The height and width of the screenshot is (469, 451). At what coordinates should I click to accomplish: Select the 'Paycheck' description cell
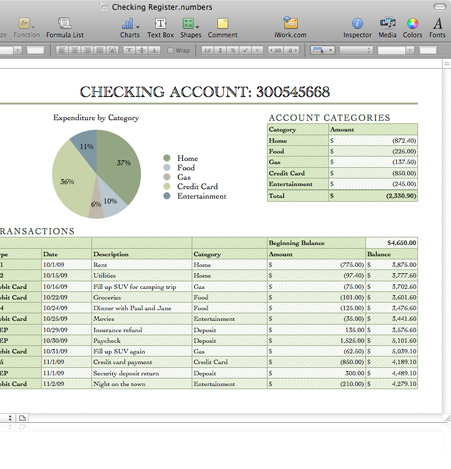click(x=142, y=341)
